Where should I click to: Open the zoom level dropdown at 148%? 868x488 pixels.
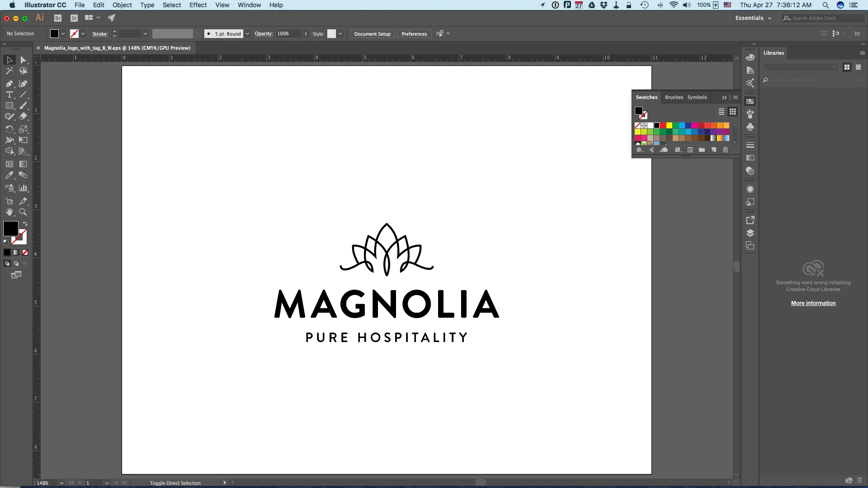tap(61, 483)
